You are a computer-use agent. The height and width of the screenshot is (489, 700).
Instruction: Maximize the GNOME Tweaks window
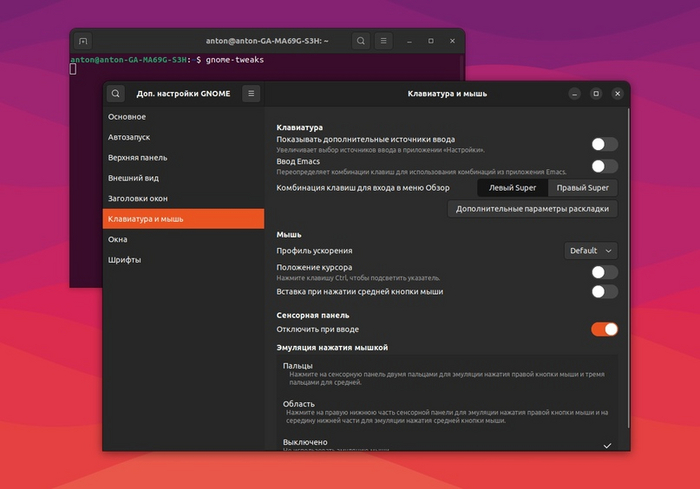click(596, 94)
